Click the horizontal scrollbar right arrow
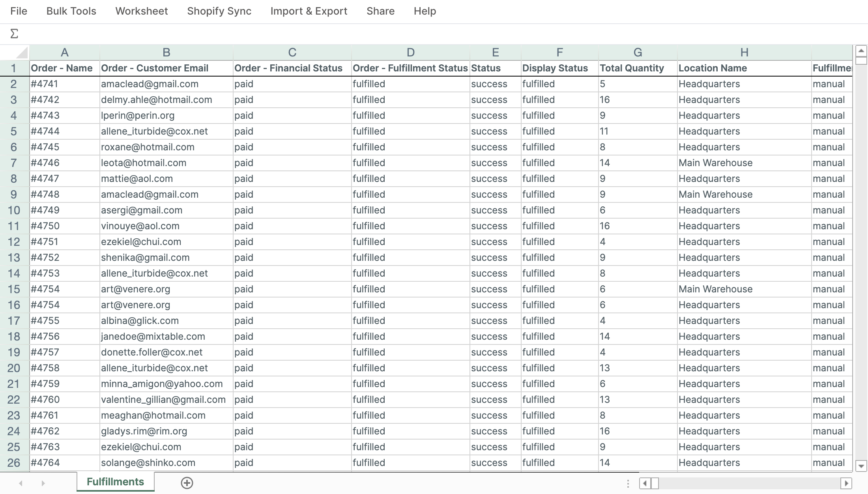Screen dimensions: 868x494 (x=846, y=483)
